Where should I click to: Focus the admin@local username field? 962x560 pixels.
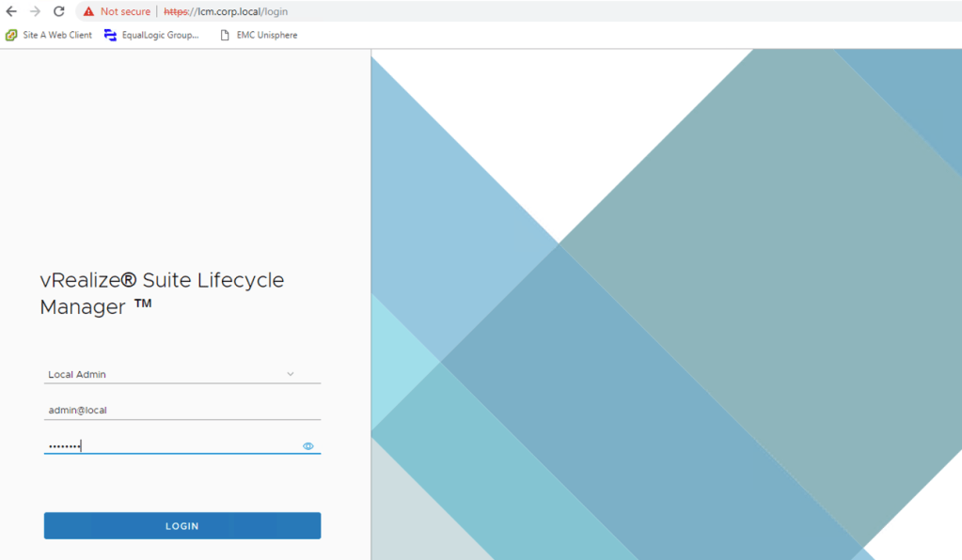coord(179,410)
